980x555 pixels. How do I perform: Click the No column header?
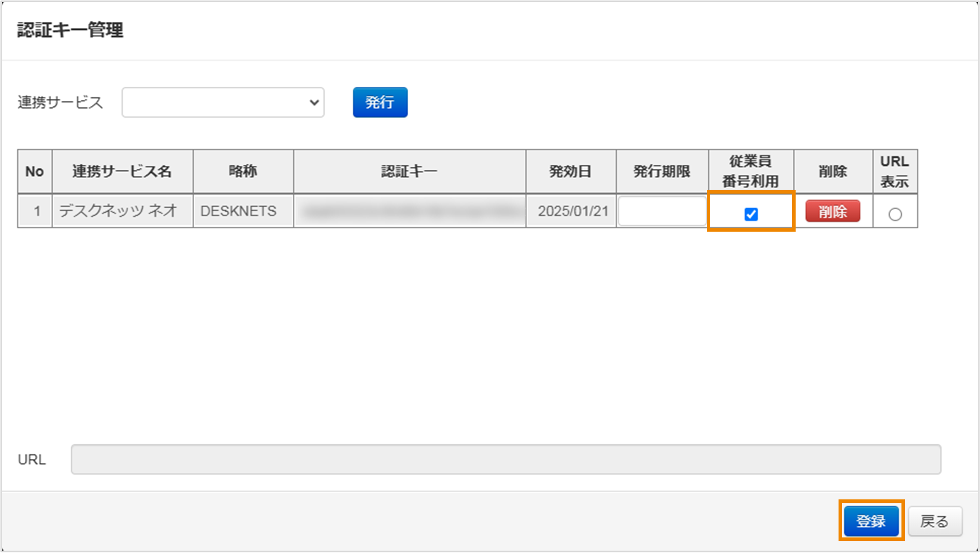point(35,171)
